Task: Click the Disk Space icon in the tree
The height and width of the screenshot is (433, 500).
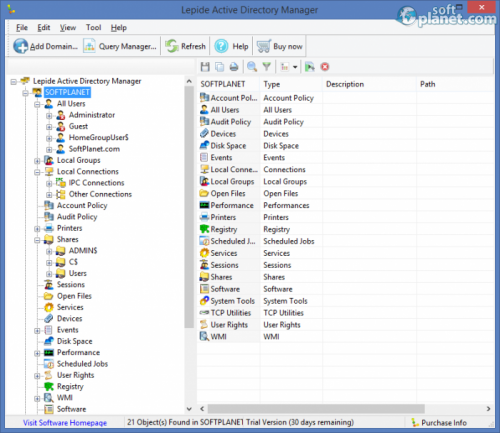Action: coord(49,341)
